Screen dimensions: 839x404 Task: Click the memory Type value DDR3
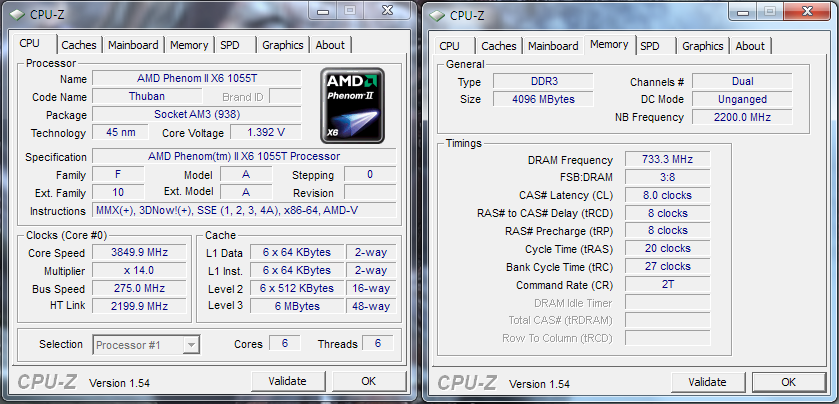coord(543,81)
